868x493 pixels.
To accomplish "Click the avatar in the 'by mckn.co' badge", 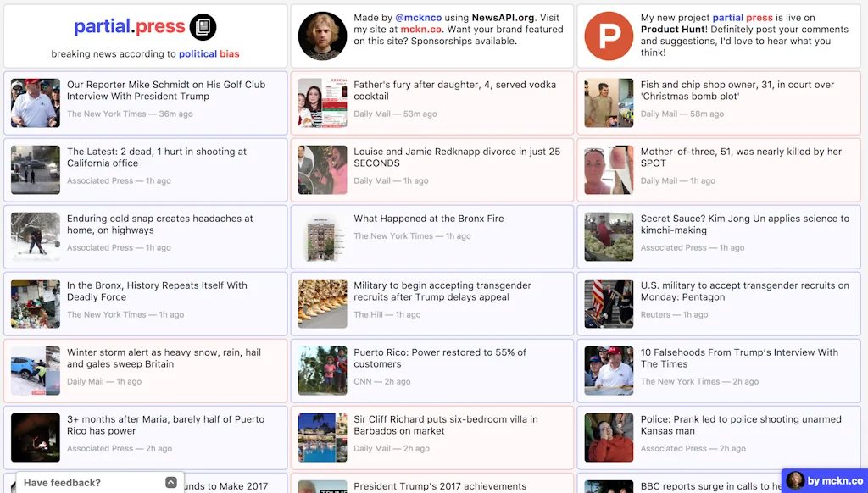I will [x=795, y=480].
